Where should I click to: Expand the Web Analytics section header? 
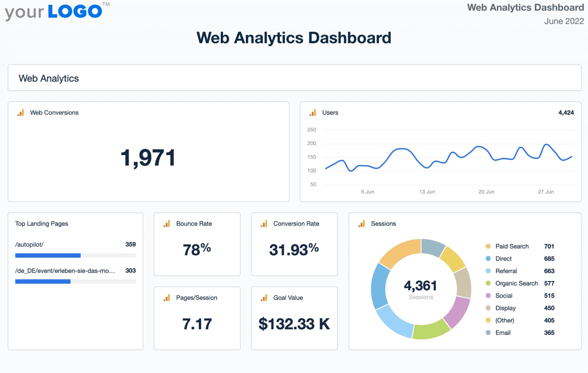pos(49,78)
